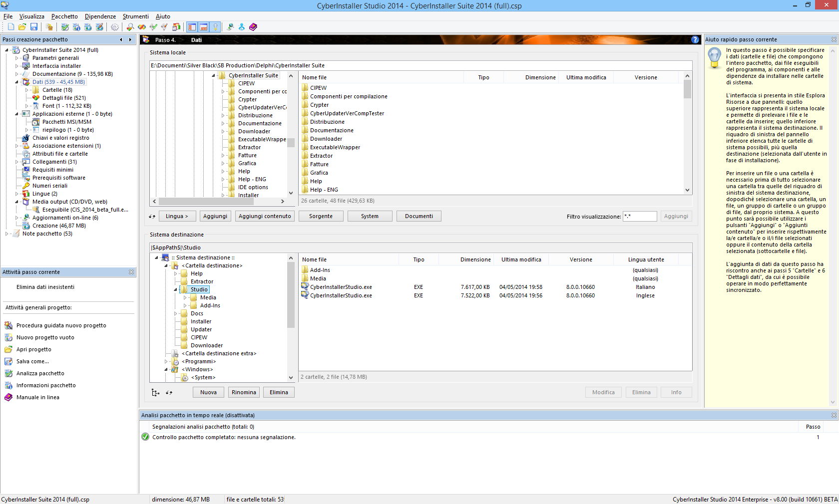
Task: Click the green check icon beside Controllo pacchetto completato
Action: pos(145,437)
